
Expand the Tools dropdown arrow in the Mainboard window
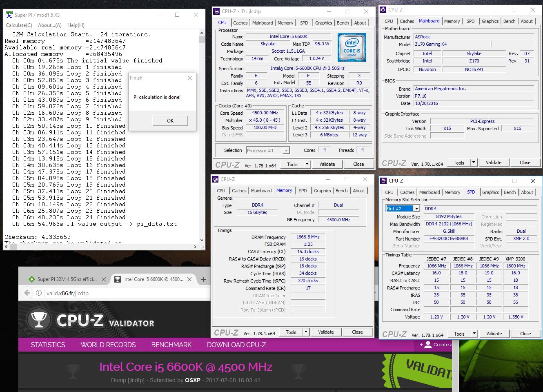click(x=474, y=163)
